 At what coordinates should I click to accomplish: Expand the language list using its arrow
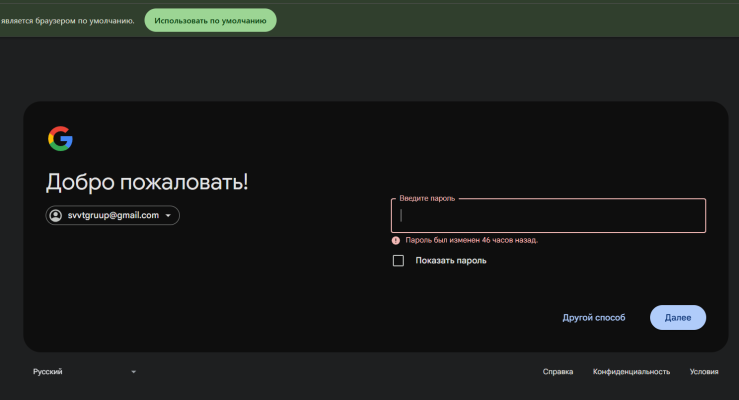[133, 372]
